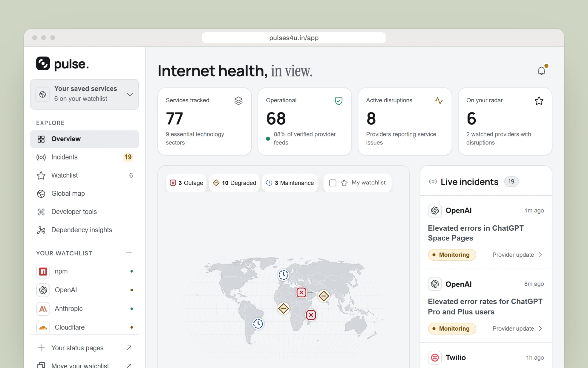Click the Live incidents broadcast icon
This screenshot has height=368, width=588.
[x=433, y=181]
